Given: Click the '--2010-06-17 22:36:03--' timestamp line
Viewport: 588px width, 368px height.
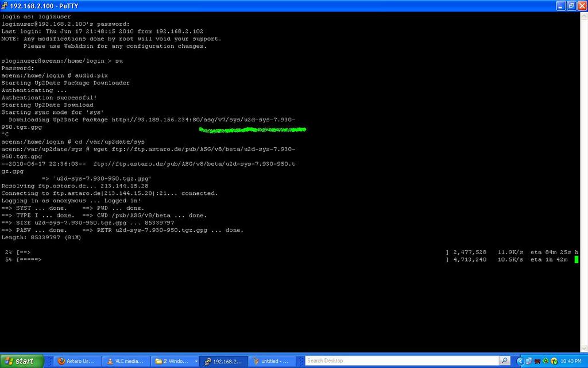Looking at the screenshot, I should pyautogui.click(x=148, y=164).
